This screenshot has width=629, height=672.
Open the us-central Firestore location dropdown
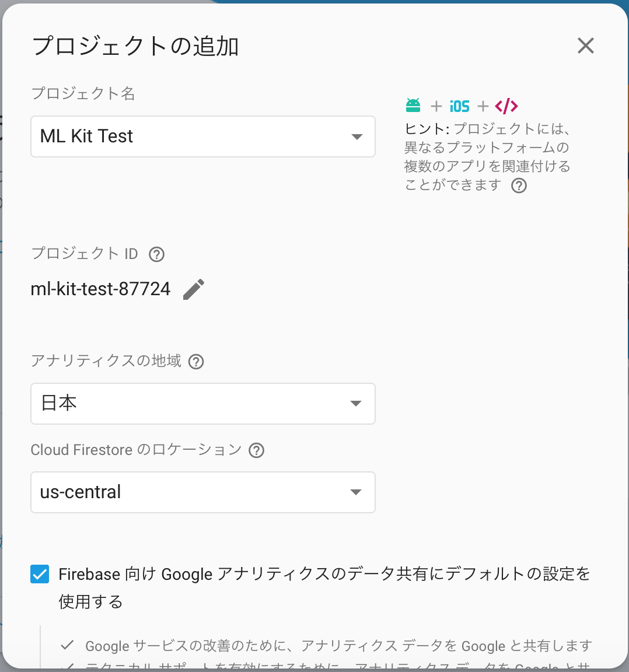(203, 492)
